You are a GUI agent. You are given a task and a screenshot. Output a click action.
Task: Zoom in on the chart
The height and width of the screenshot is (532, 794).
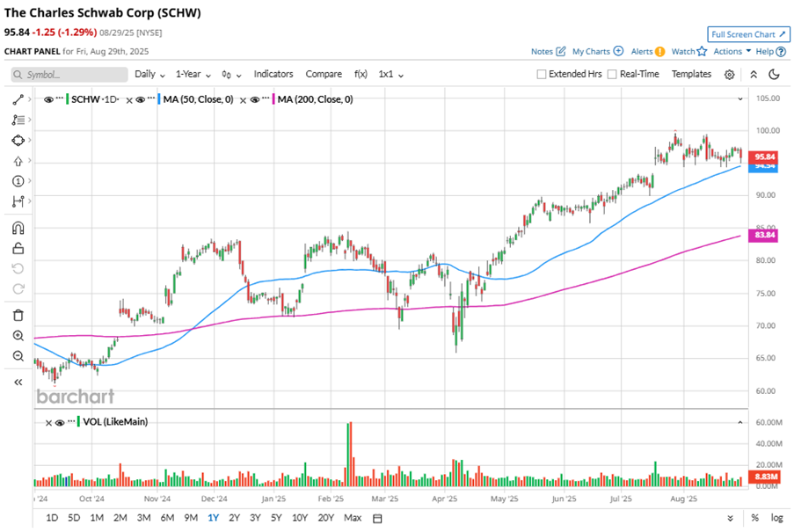18,336
